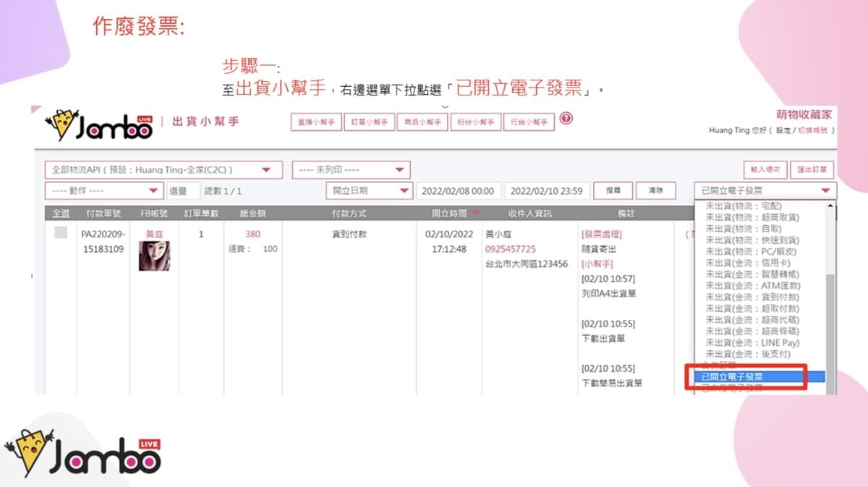Click the 輸入場次 button
The height and width of the screenshot is (487, 868).
click(x=765, y=170)
